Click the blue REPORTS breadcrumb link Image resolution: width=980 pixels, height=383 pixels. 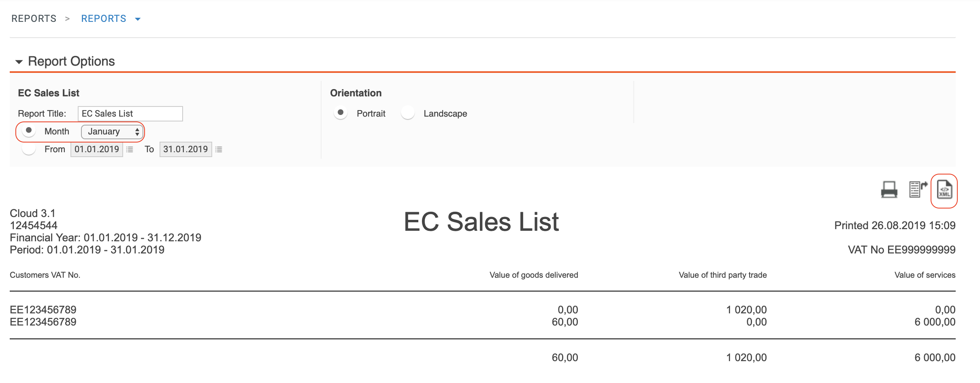point(104,19)
